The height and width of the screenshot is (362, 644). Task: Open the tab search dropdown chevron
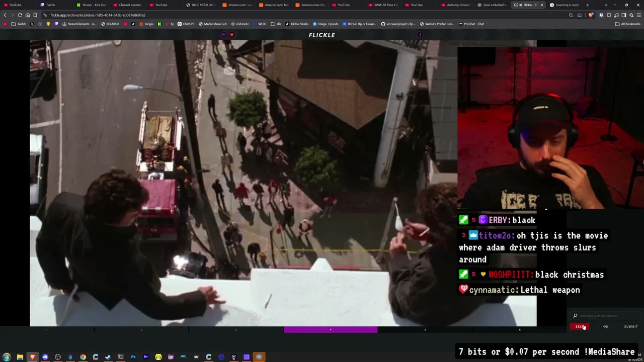606,5
